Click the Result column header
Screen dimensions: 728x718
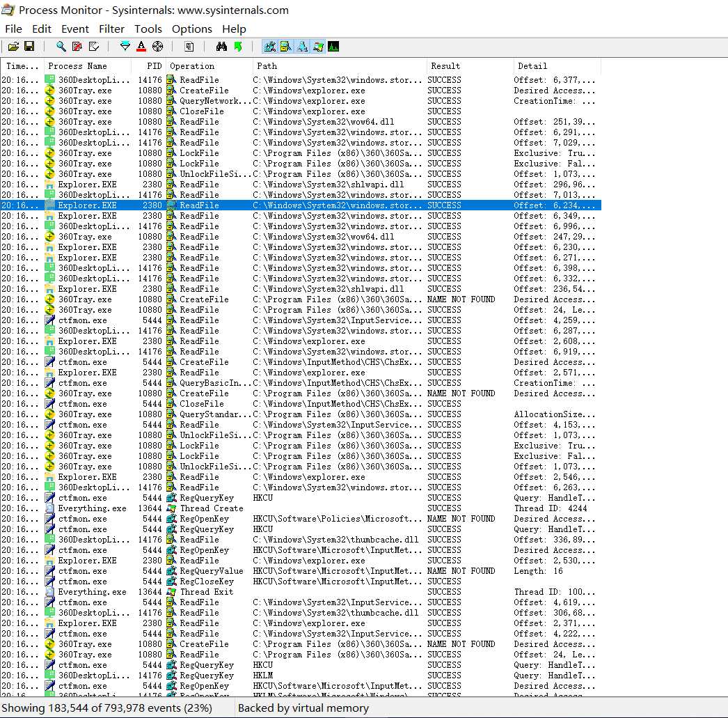tap(470, 66)
